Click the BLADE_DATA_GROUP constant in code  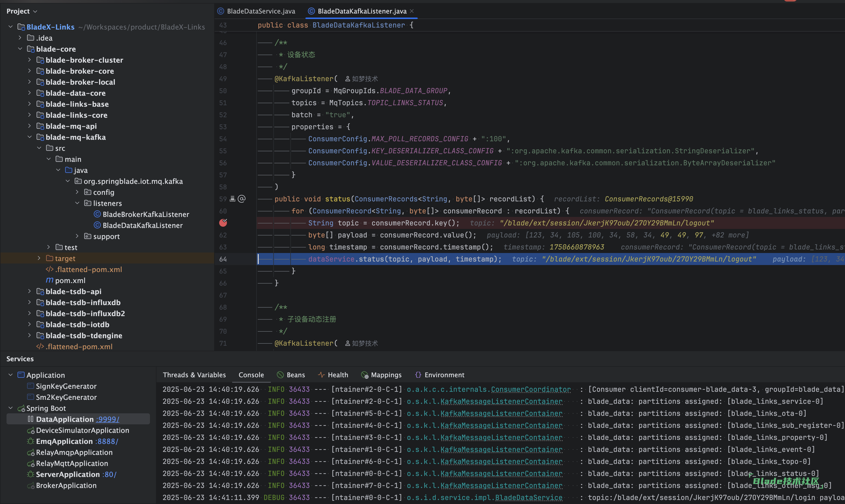pos(413,91)
